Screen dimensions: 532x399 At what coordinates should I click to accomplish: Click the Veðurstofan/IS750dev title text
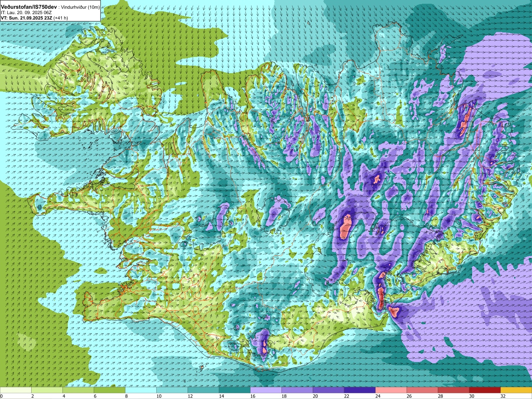click(x=29, y=7)
